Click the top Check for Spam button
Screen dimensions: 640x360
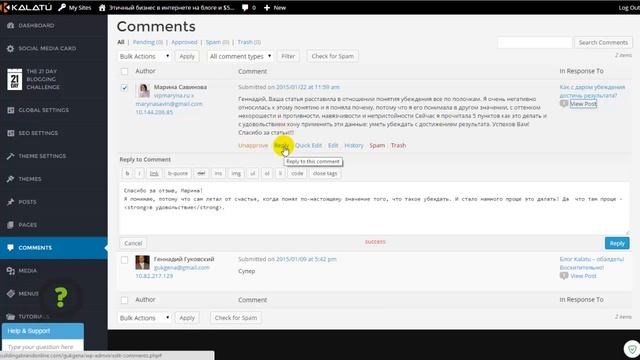[x=333, y=56]
